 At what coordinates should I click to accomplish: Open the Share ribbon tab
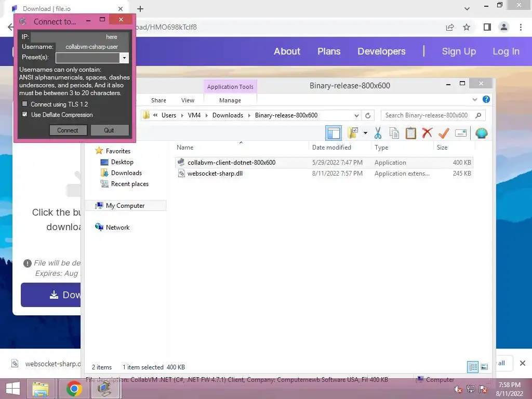(x=158, y=100)
